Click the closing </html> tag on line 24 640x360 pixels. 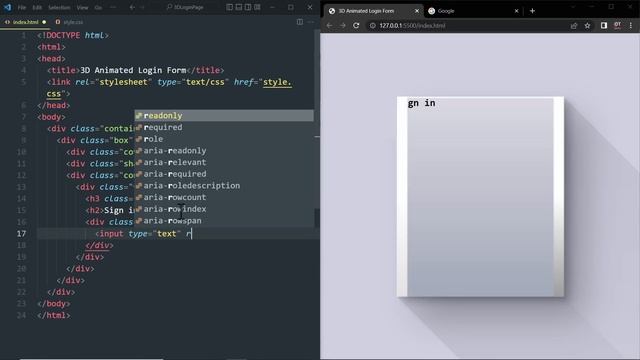point(53,315)
